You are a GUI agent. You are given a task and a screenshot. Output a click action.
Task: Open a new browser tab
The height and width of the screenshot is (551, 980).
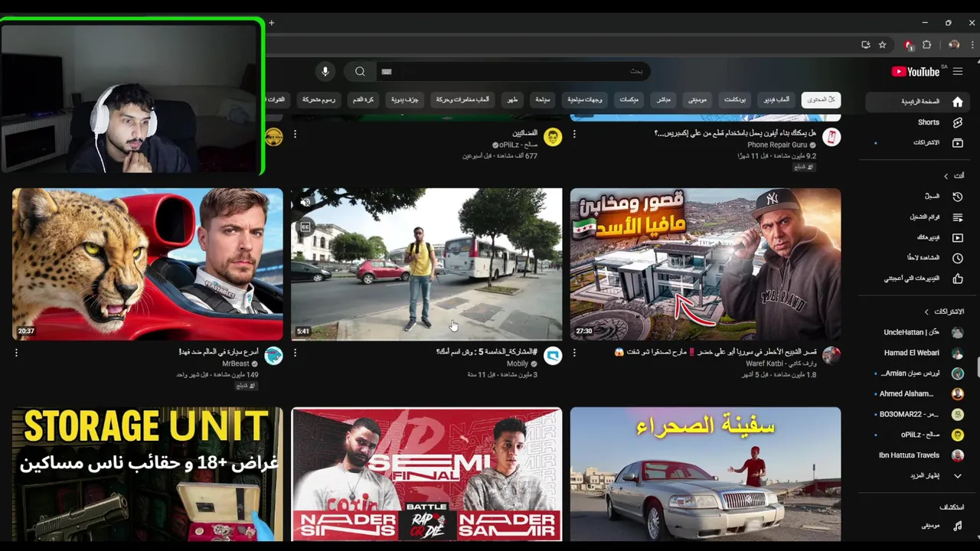(271, 23)
